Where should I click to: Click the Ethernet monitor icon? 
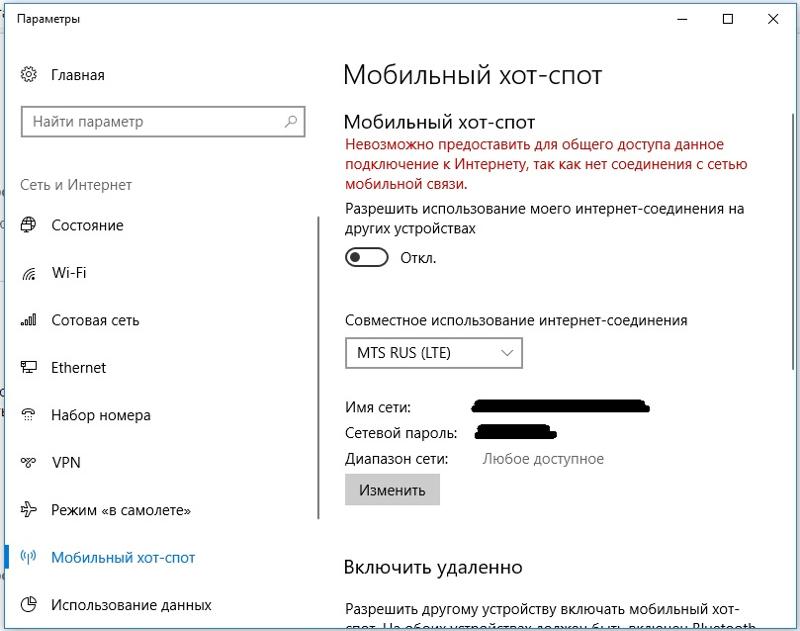(29, 368)
